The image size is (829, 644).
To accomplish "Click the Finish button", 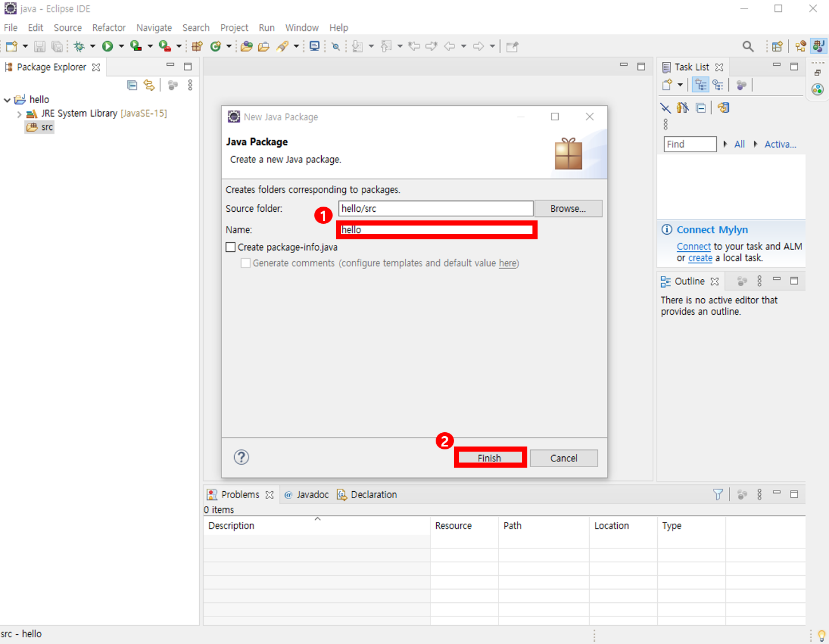I will tap(489, 458).
